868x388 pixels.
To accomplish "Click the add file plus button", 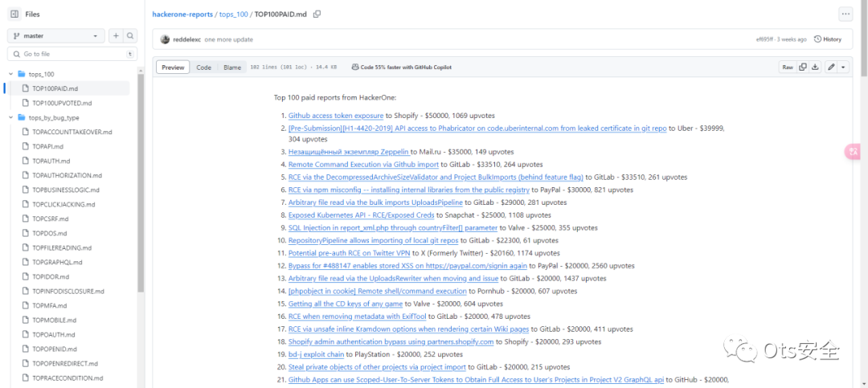I will coord(116,36).
